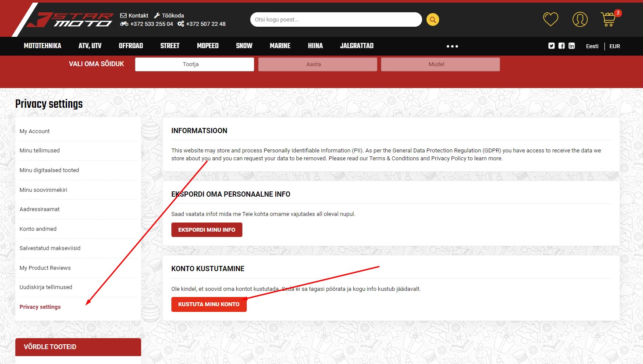Click the EKSPORDI MINU INFO button
This screenshot has height=364, width=643.
pos(206,230)
